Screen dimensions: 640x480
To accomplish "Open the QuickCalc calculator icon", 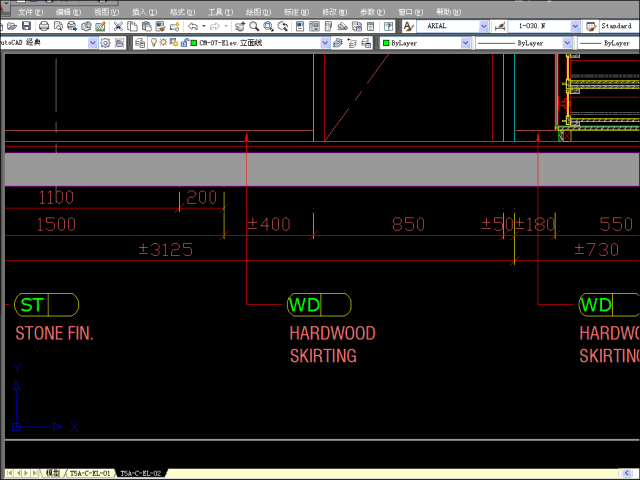I will tap(371, 27).
